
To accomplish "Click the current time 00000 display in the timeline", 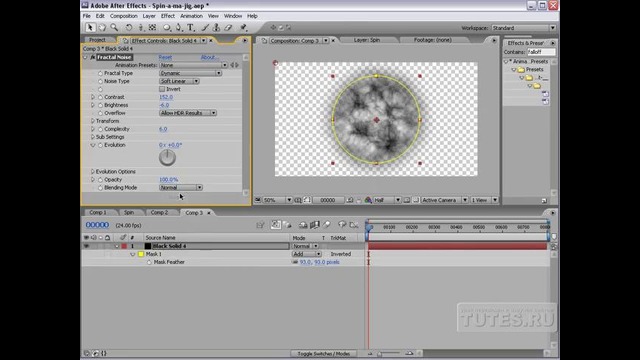I will 97,225.
